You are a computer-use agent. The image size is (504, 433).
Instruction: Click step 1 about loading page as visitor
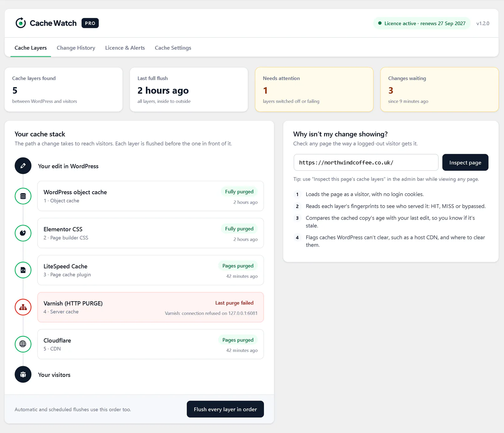pyautogui.click(x=365, y=194)
